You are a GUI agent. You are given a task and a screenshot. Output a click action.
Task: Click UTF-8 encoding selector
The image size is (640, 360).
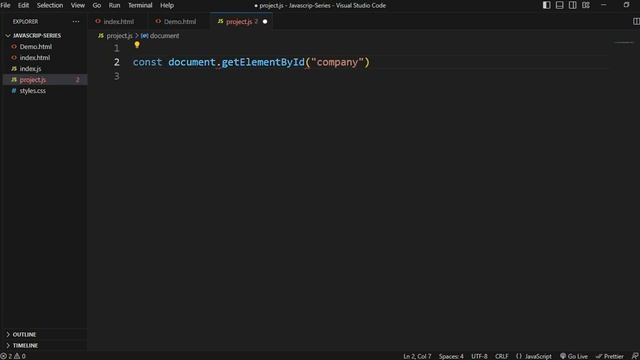pos(479,356)
